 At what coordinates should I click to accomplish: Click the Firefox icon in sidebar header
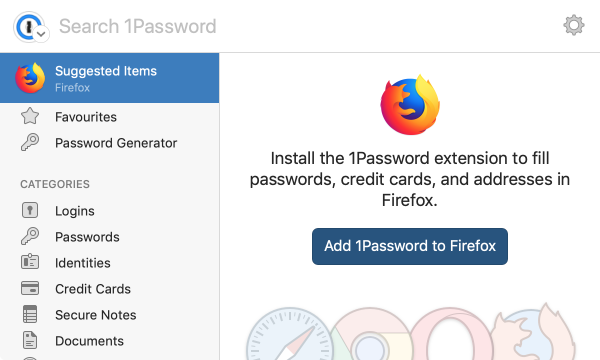tap(30, 78)
